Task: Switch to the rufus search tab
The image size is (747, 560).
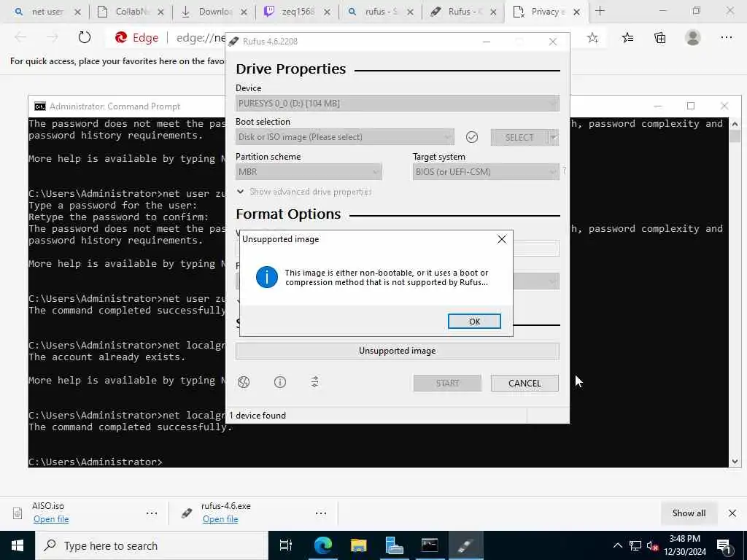Action: point(379,12)
